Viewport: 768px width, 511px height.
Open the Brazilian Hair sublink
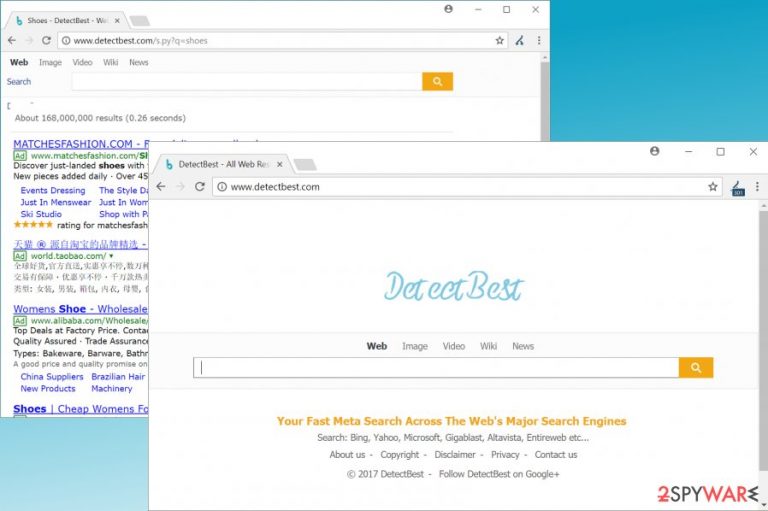[x=118, y=377]
